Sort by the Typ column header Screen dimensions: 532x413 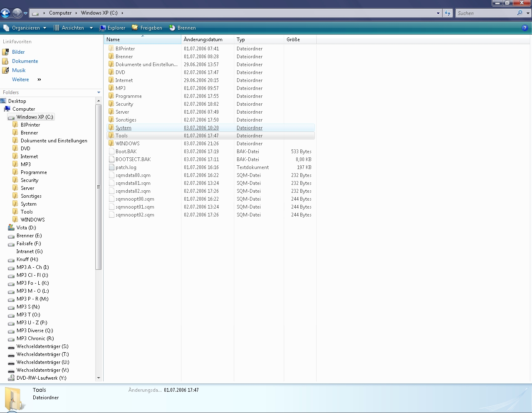coord(259,40)
